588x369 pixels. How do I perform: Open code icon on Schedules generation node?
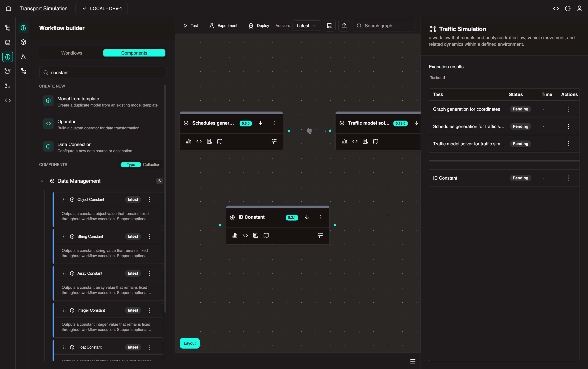click(x=199, y=141)
